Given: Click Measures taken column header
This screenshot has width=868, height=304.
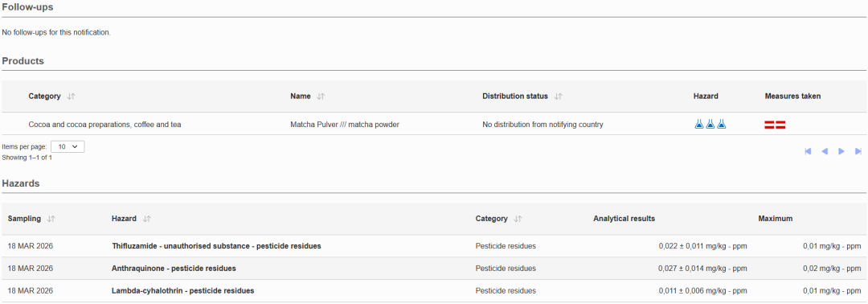Looking at the screenshot, I should (x=792, y=97).
